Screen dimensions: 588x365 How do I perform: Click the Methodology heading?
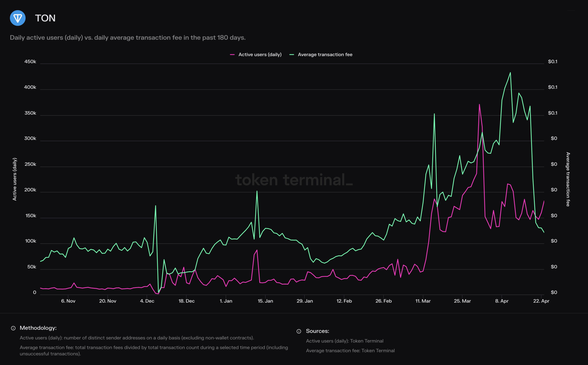38,328
